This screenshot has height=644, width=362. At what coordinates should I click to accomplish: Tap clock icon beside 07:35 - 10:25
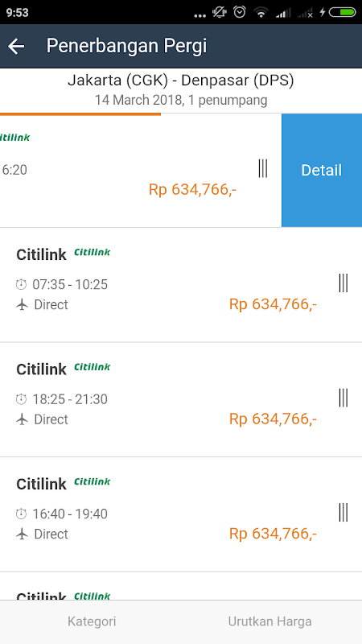coord(22,284)
